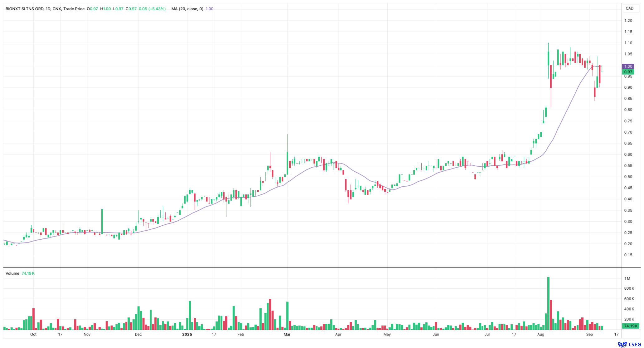
Task: Click the Oct label on the time axis
Action: pos(33,334)
